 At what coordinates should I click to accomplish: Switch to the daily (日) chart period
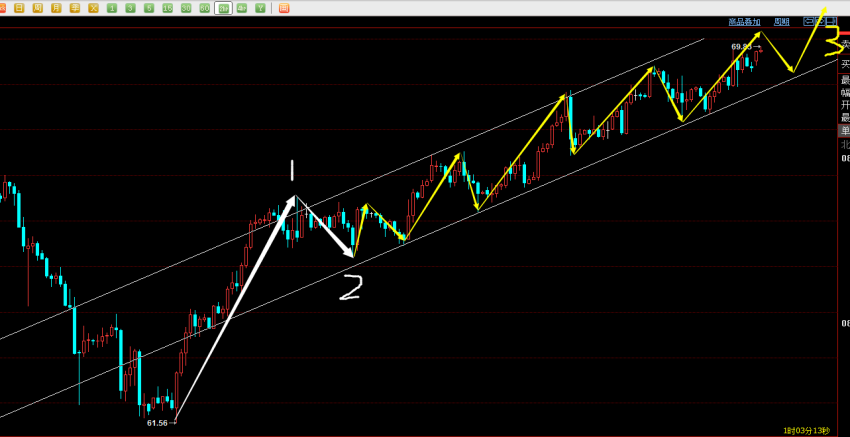click(19, 7)
